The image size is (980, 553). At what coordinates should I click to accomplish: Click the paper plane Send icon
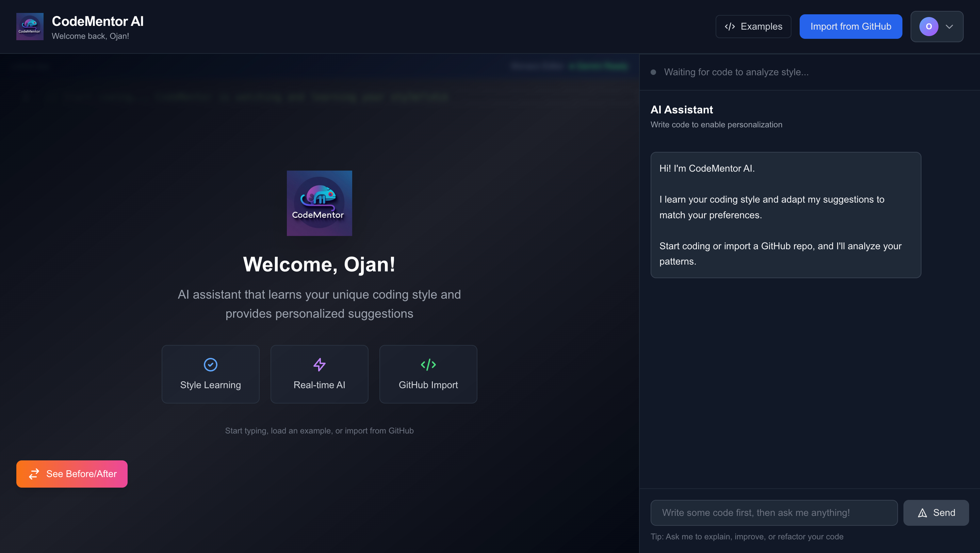click(922, 513)
